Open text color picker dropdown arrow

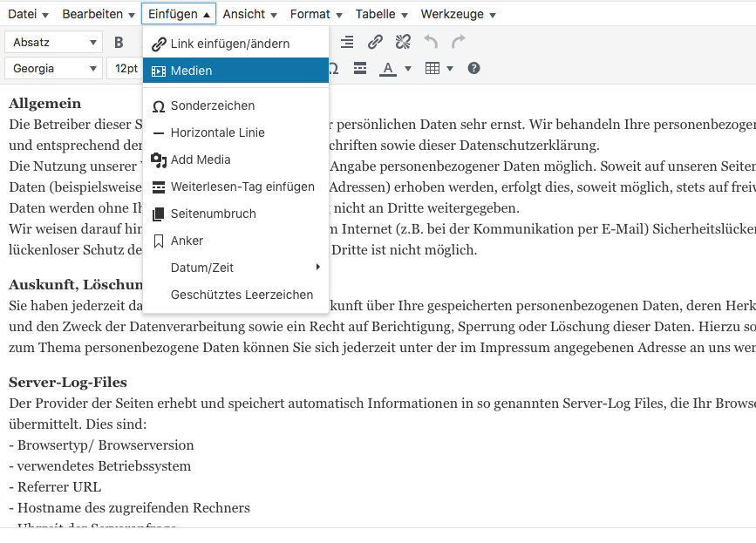click(408, 68)
